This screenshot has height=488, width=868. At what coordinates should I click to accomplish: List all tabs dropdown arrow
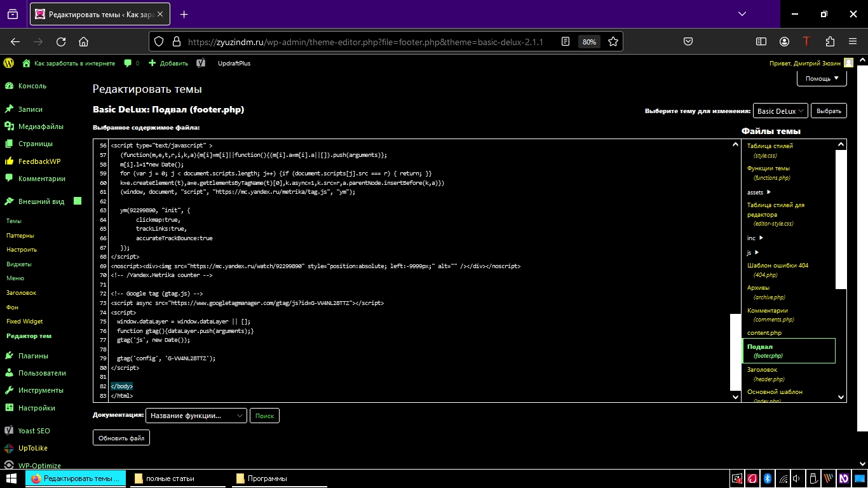[742, 14]
